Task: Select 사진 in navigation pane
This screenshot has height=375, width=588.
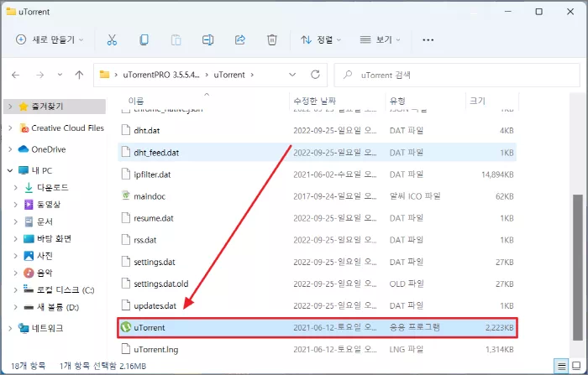Action: 45,256
